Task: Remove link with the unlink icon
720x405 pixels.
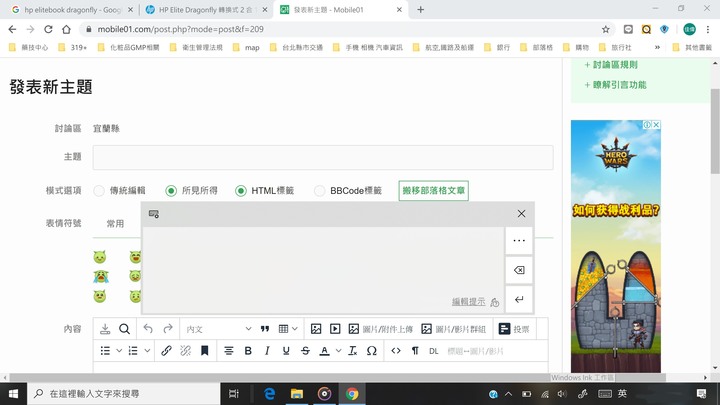Action: click(x=186, y=351)
